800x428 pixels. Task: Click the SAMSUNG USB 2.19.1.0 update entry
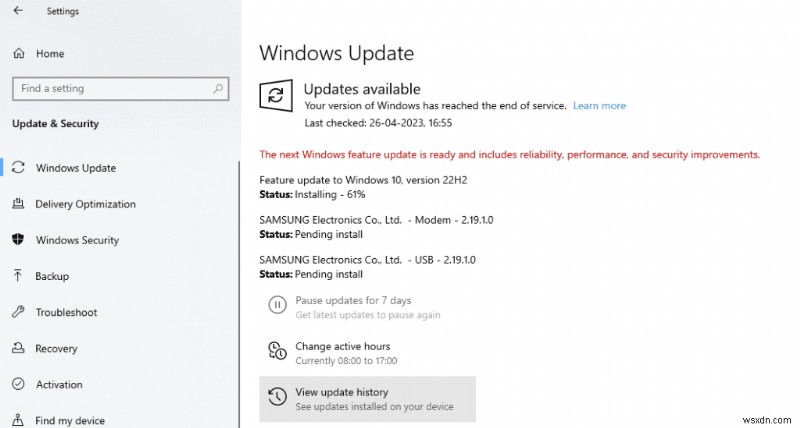pyautogui.click(x=367, y=260)
